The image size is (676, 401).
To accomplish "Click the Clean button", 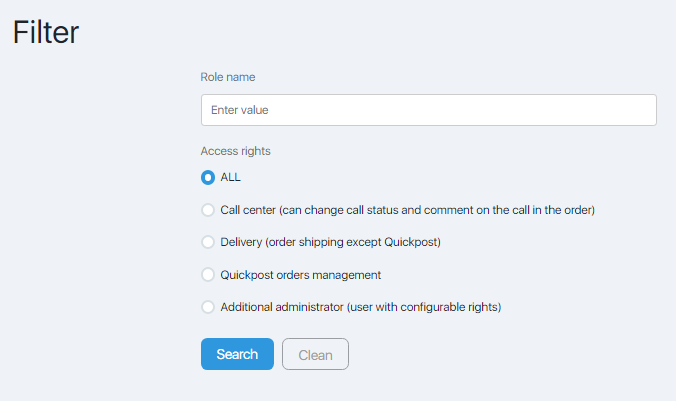I will tap(315, 354).
